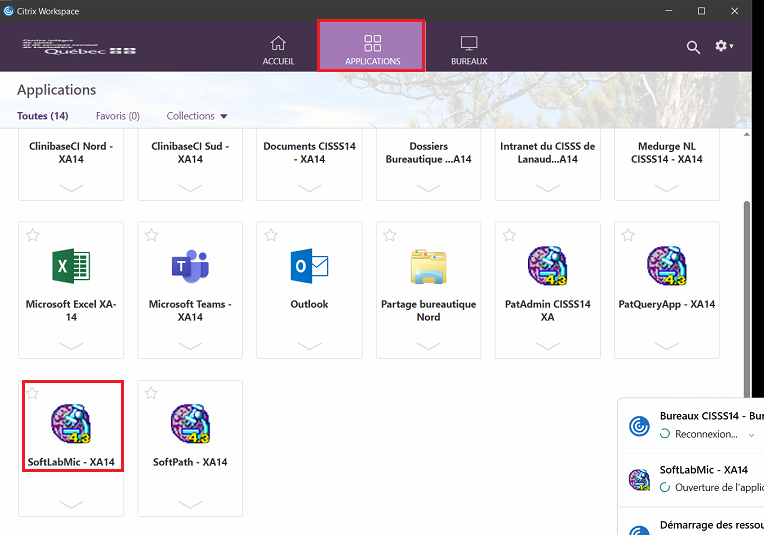Image resolution: width=764 pixels, height=535 pixels.
Task: Click the search magnifier icon
Action: point(693,47)
